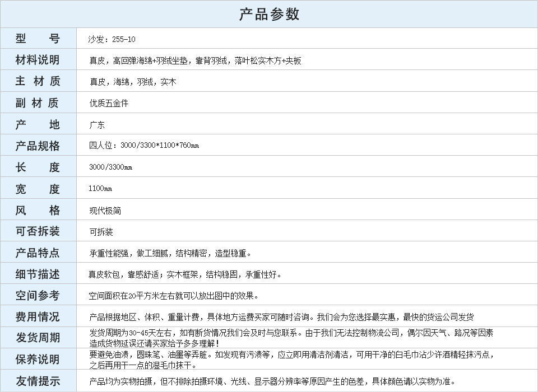This screenshot has width=538, height=392.
Task: Select the 风格 label cell
Action: point(38,209)
